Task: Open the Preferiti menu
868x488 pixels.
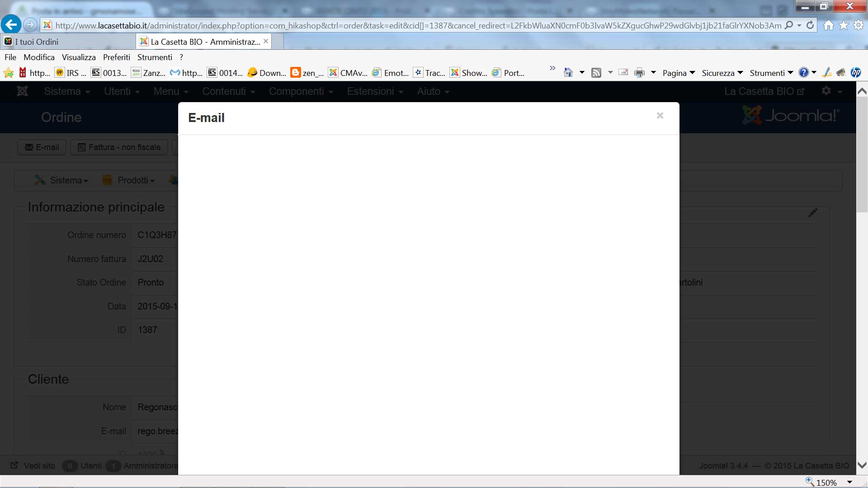Action: pyautogui.click(x=116, y=57)
